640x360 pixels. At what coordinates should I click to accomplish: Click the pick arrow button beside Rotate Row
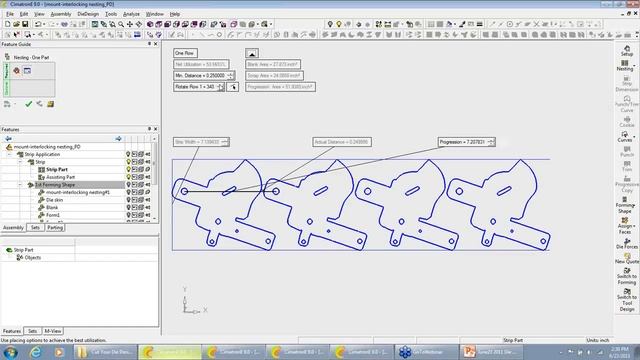coord(233,87)
